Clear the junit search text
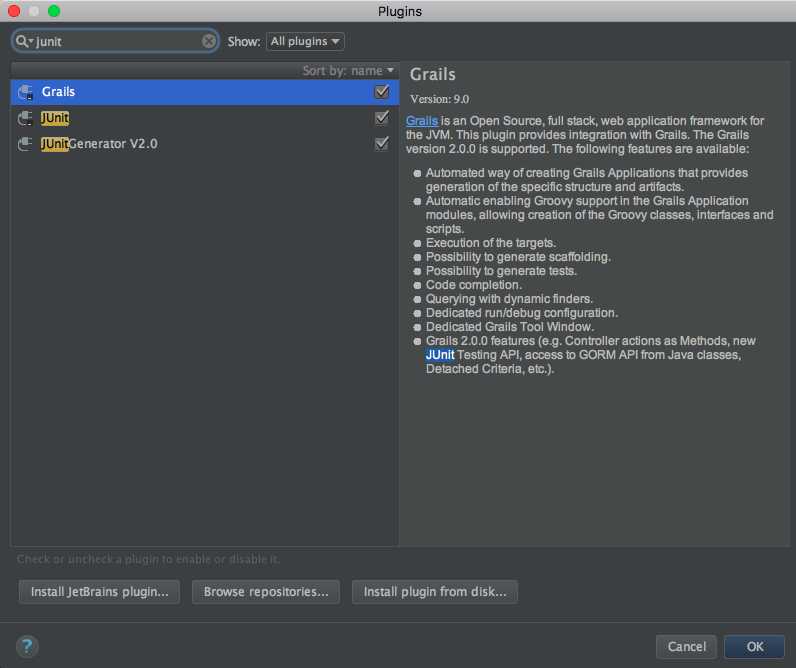Image resolution: width=796 pixels, height=668 pixels. [x=209, y=41]
